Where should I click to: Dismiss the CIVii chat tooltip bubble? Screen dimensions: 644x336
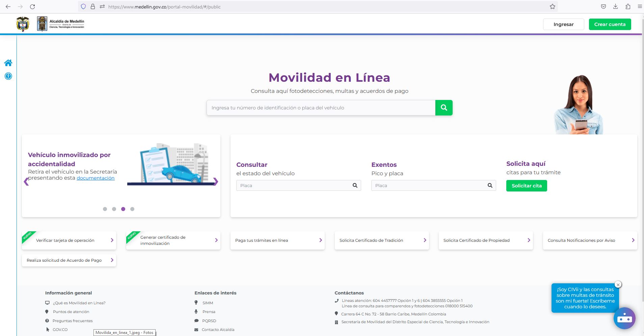click(618, 285)
